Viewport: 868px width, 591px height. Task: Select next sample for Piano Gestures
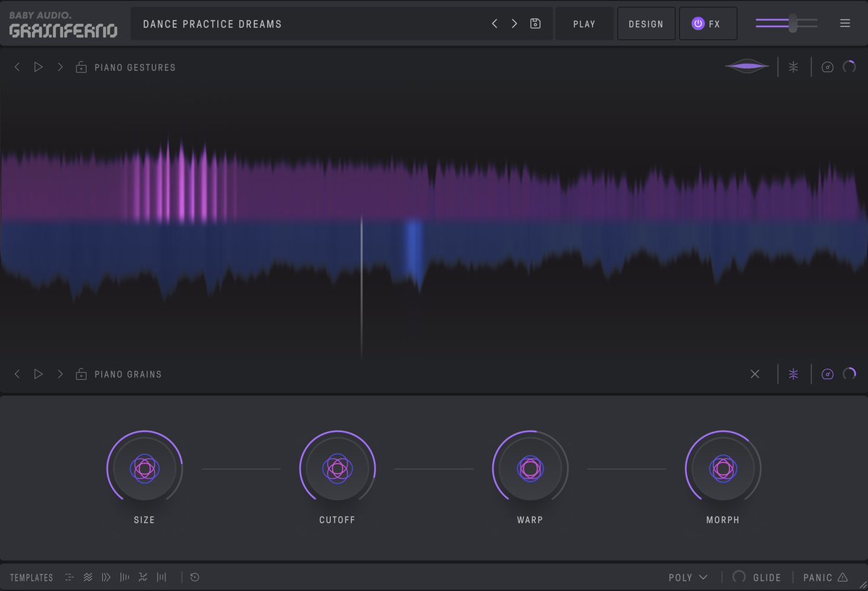[60, 67]
